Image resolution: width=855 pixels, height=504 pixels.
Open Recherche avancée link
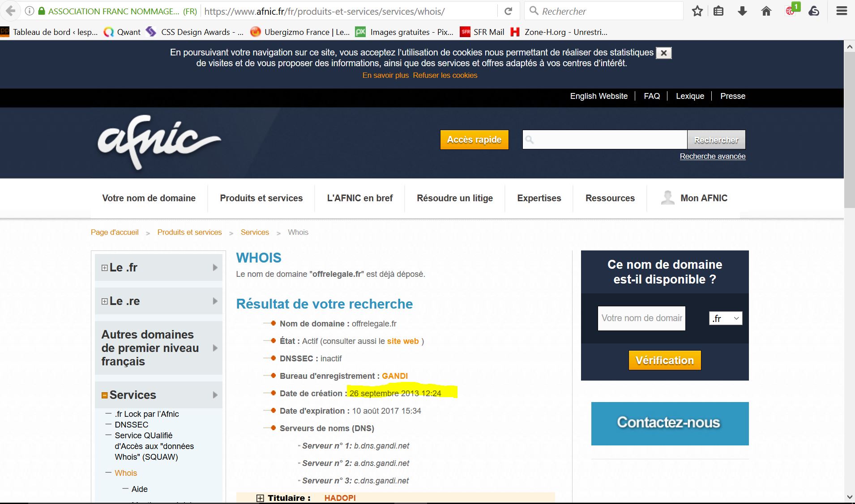tap(713, 156)
